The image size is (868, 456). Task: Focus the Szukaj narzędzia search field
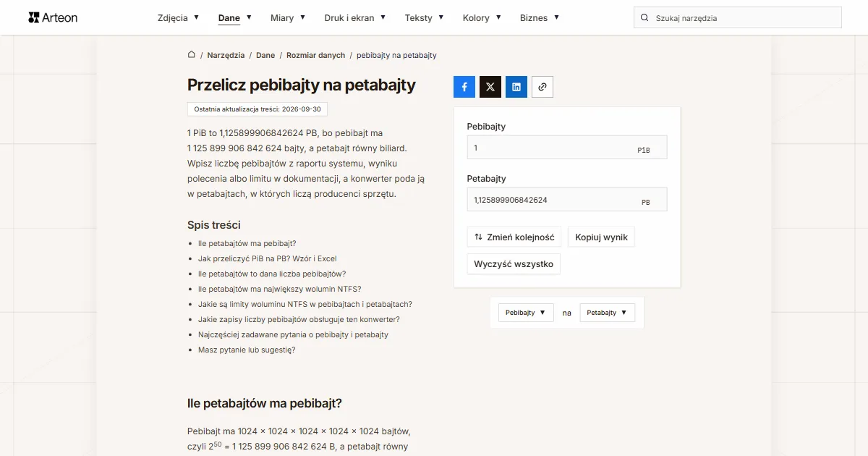737,18
